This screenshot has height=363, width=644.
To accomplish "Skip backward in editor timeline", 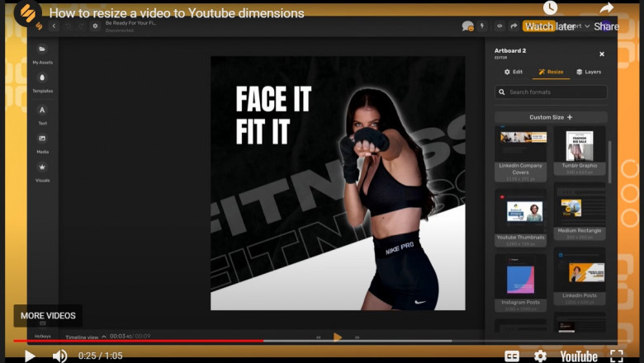I will click(319, 337).
